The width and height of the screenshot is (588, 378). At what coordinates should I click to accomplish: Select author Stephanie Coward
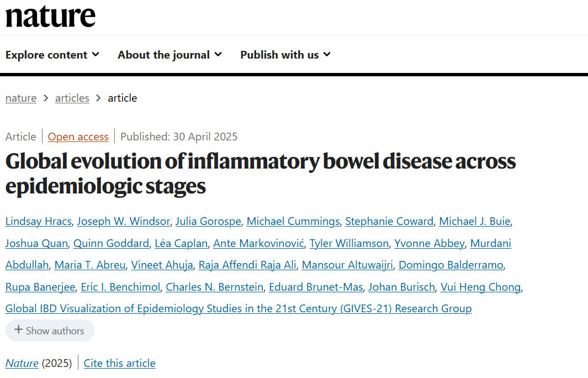pos(389,222)
